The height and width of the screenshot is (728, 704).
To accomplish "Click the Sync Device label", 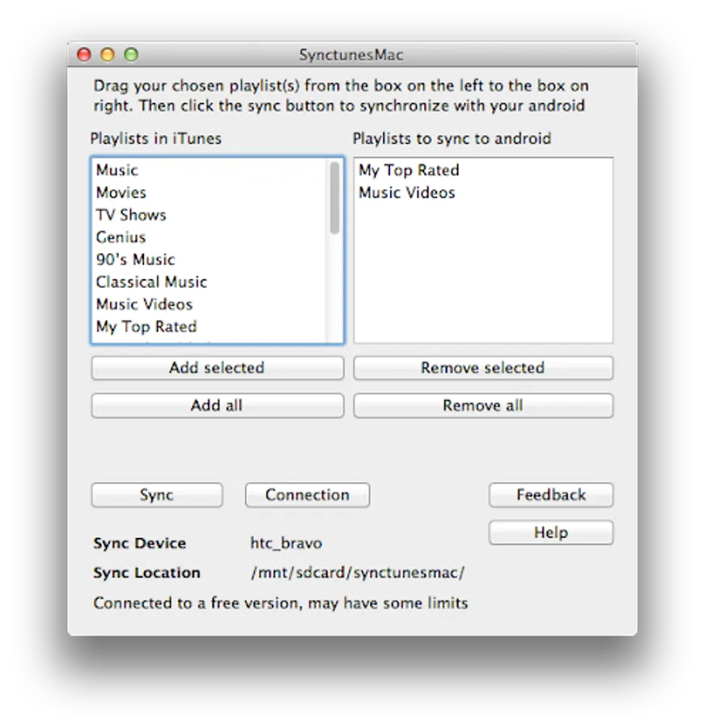I will pos(139,543).
